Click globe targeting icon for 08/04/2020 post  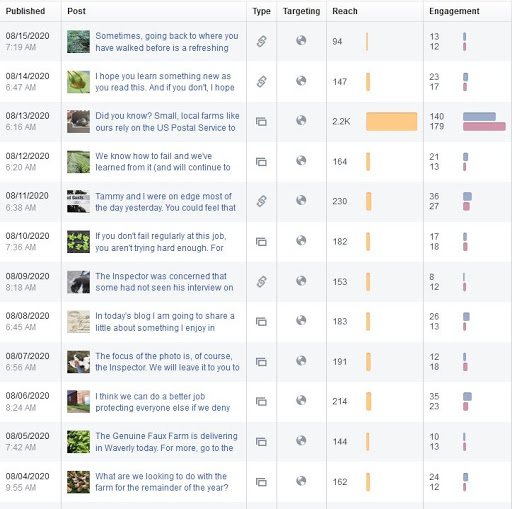(301, 481)
